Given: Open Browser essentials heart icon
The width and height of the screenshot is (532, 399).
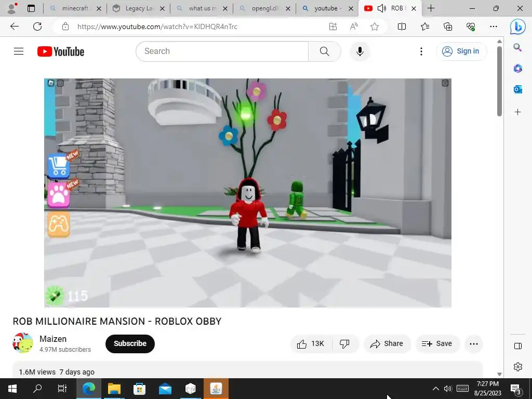Looking at the screenshot, I should 471,26.
